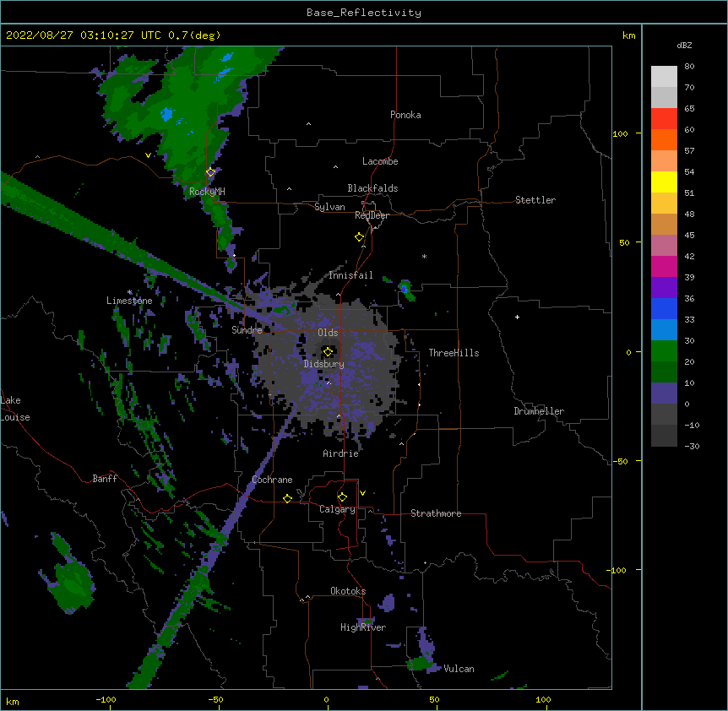Click the ThreeHills map label

click(x=454, y=353)
